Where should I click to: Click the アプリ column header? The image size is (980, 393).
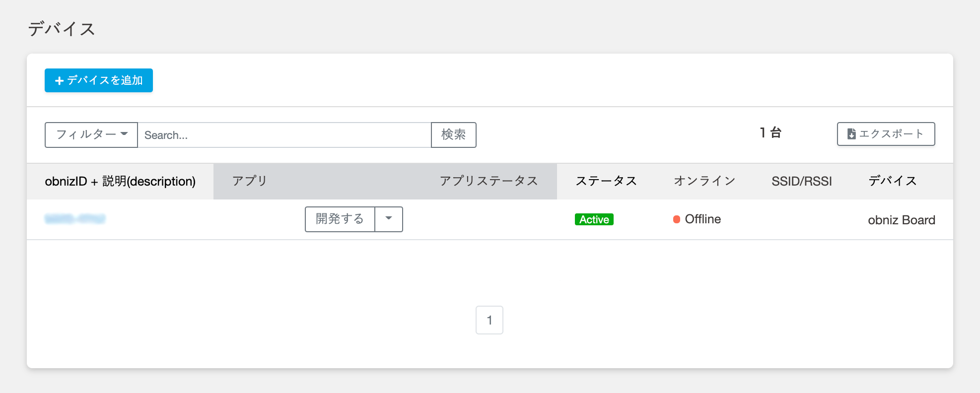(x=248, y=181)
